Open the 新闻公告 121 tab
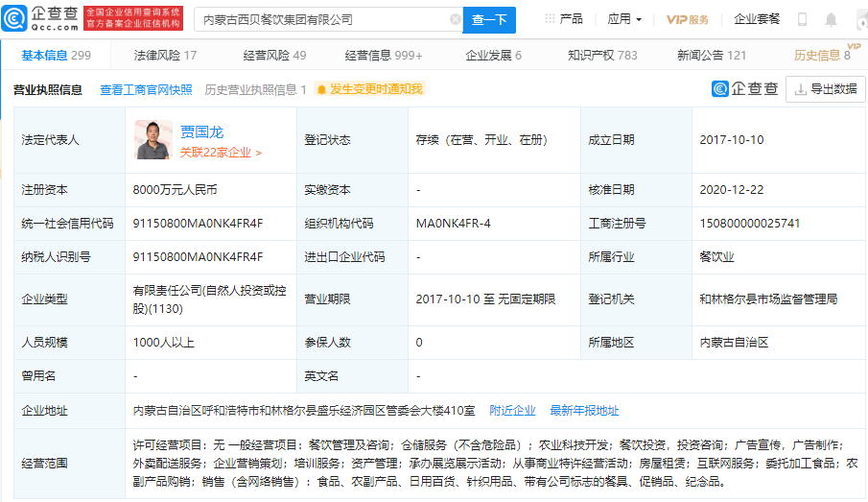The height and width of the screenshot is (502, 868). 712,56
